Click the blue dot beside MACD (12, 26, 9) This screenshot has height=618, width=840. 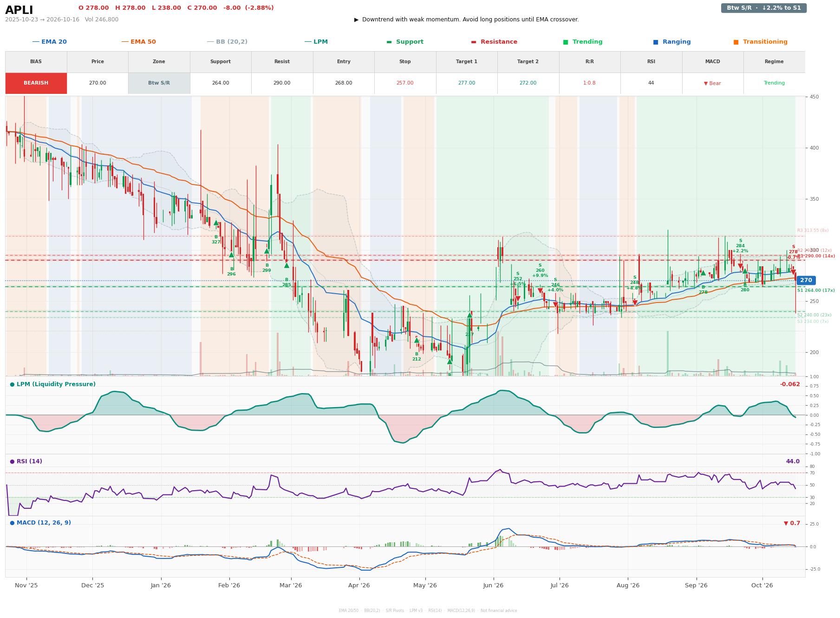pos(12,523)
